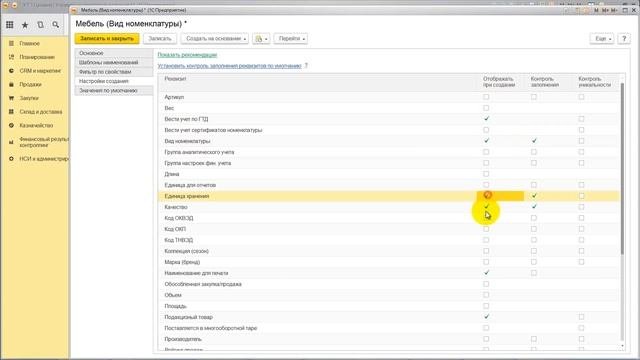Open help with the question mark button
This screenshot has width=640, height=360.
coord(624,38)
